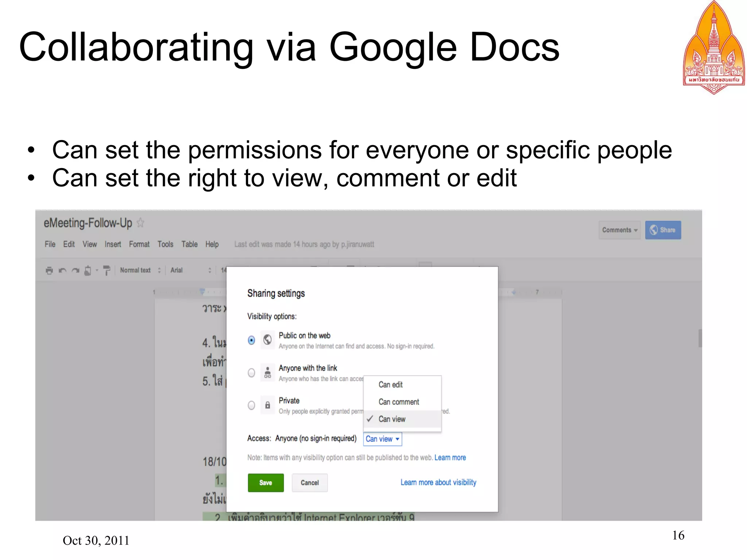Click Access: Anyone (no sign-in required) text
747x560 pixels.
tap(302, 438)
